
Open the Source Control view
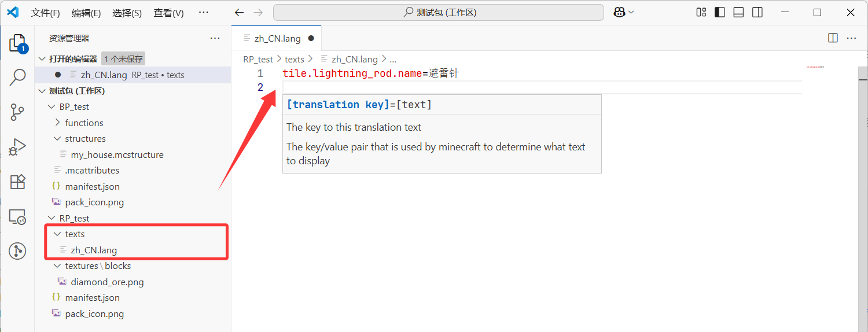coord(17,112)
